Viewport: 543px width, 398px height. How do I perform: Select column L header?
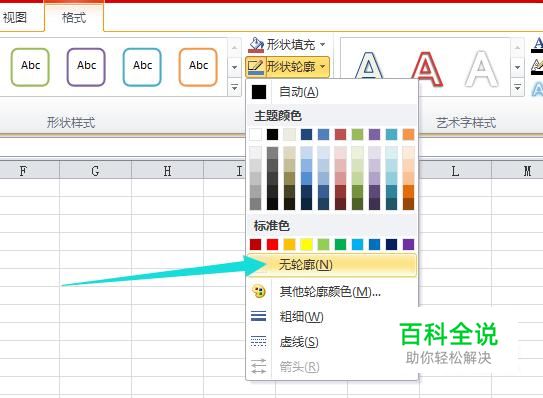455,170
